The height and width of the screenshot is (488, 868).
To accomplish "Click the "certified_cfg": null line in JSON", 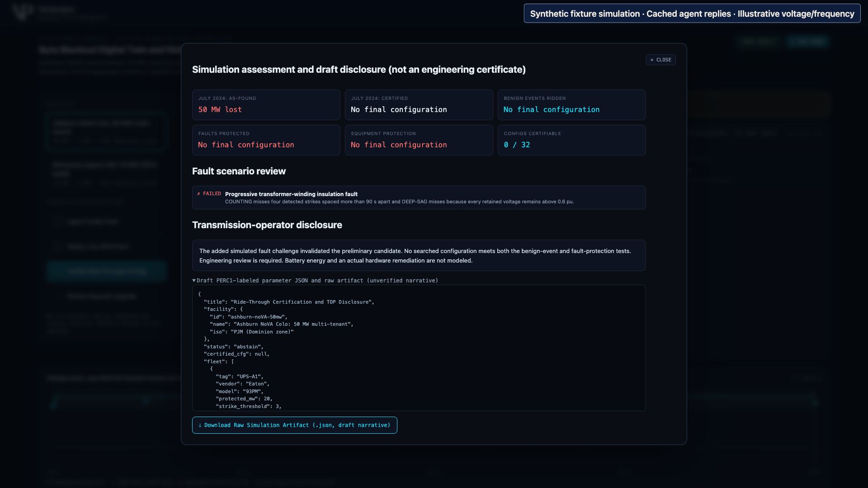I will click(236, 354).
